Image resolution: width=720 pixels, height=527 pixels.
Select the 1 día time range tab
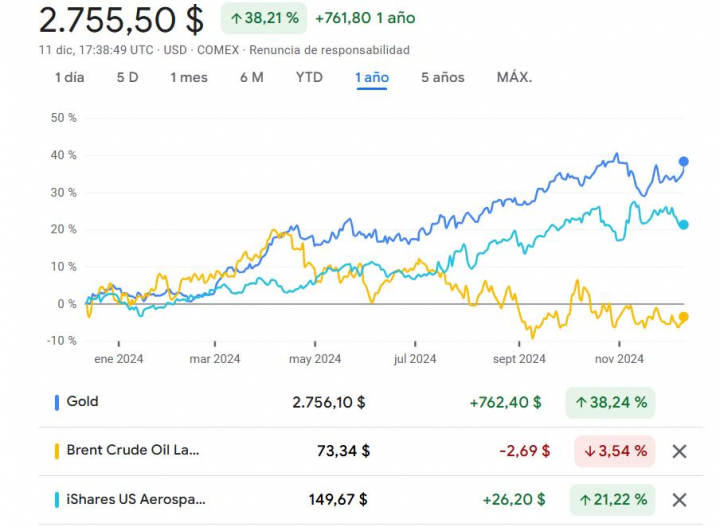click(x=69, y=77)
